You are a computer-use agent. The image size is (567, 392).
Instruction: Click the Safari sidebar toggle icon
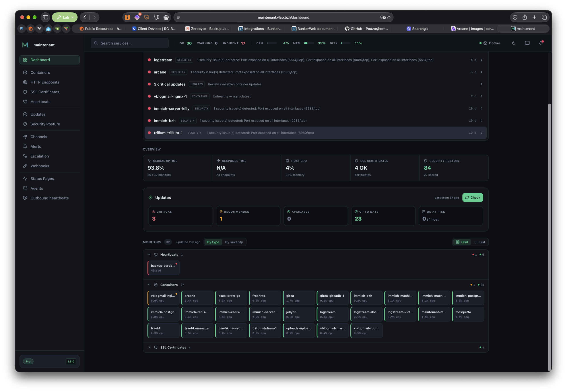(45, 17)
